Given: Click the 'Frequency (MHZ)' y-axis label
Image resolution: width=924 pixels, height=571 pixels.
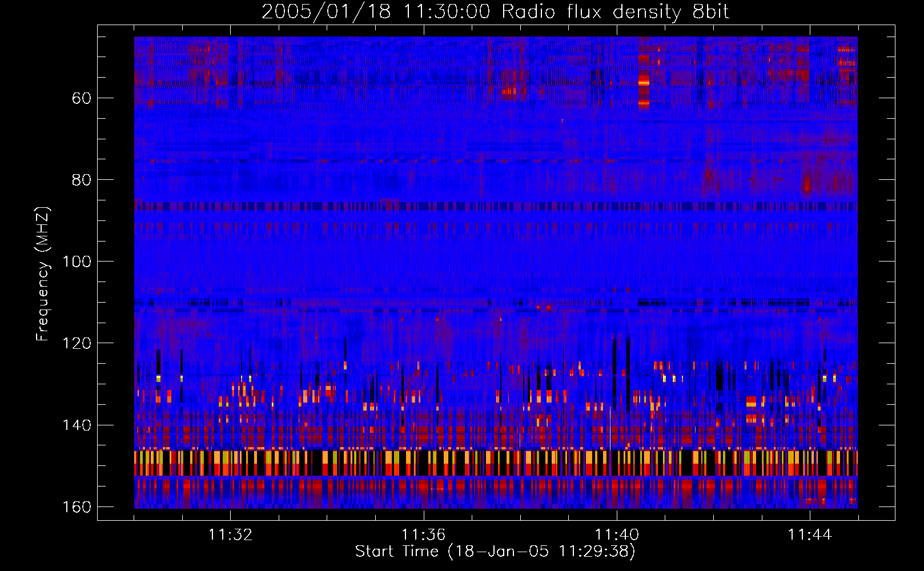Looking at the screenshot, I should click(x=43, y=274).
